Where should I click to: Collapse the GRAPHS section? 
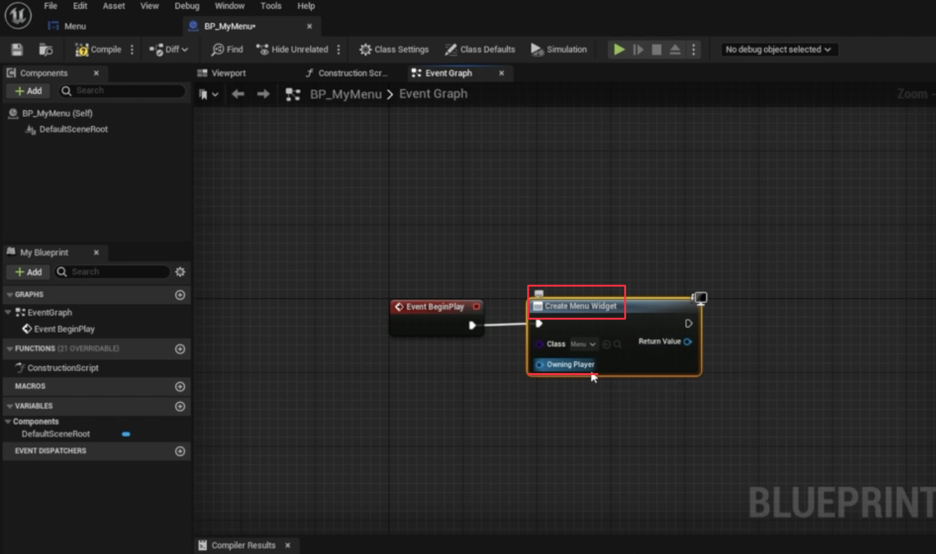[x=10, y=295]
